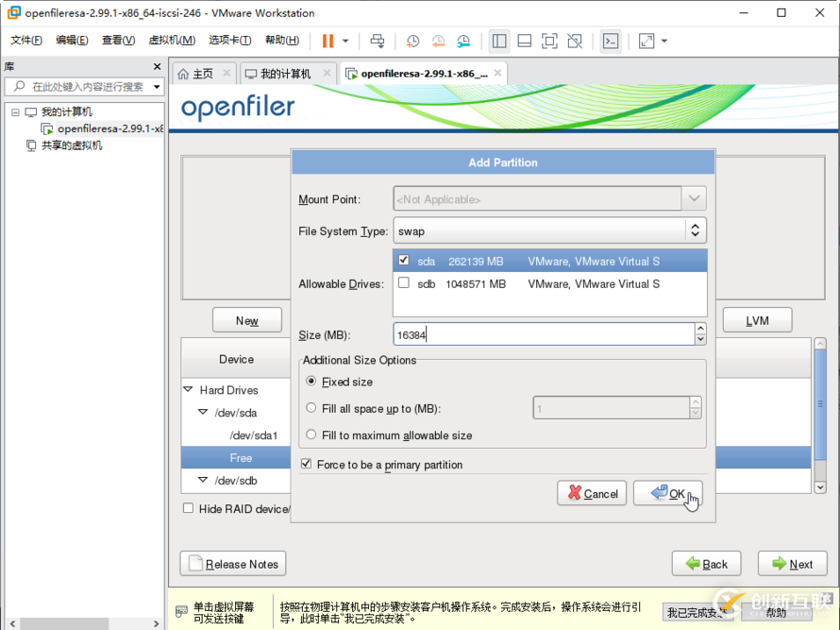840x630 pixels.
Task: Take a snapshot using the clock-plus icon
Action: (412, 41)
